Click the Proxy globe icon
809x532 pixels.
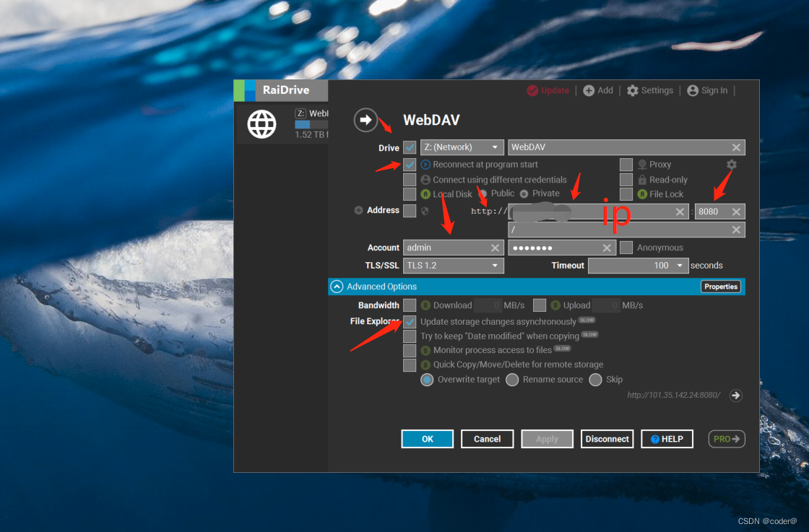pyautogui.click(x=642, y=165)
